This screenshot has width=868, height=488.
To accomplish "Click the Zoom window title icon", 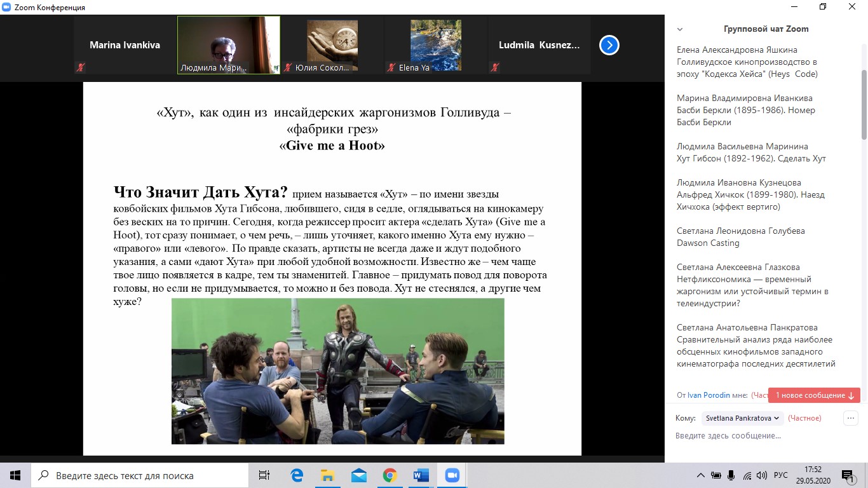I will coord(7,7).
